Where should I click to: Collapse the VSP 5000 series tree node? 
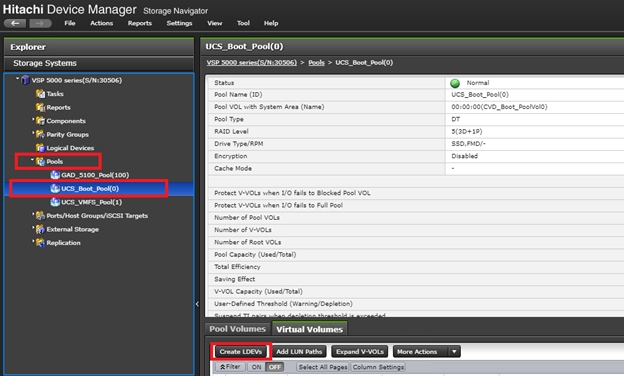tap(18, 79)
